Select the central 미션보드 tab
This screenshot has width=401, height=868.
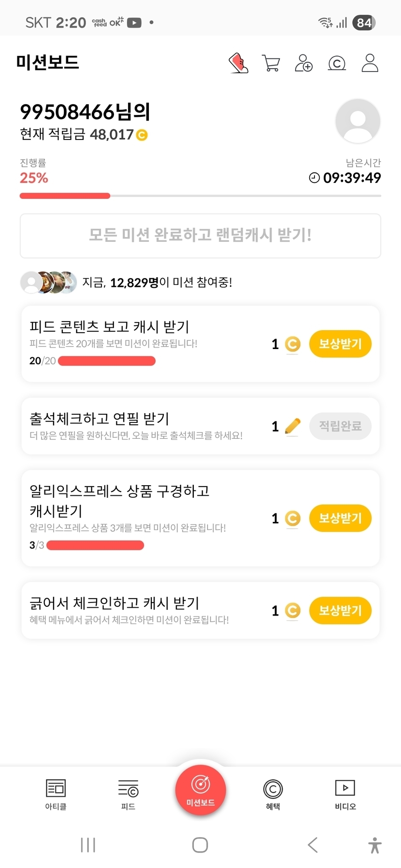(200, 790)
